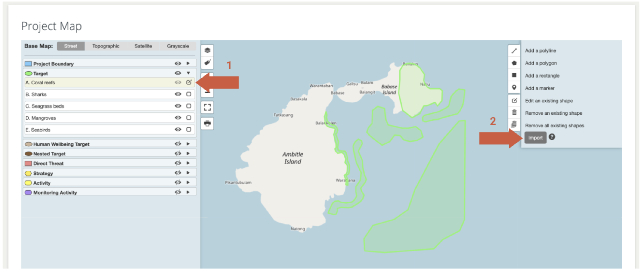Viewport: 644px width, 273px height.
Task: Switch base map to Topographic
Action: point(106,46)
